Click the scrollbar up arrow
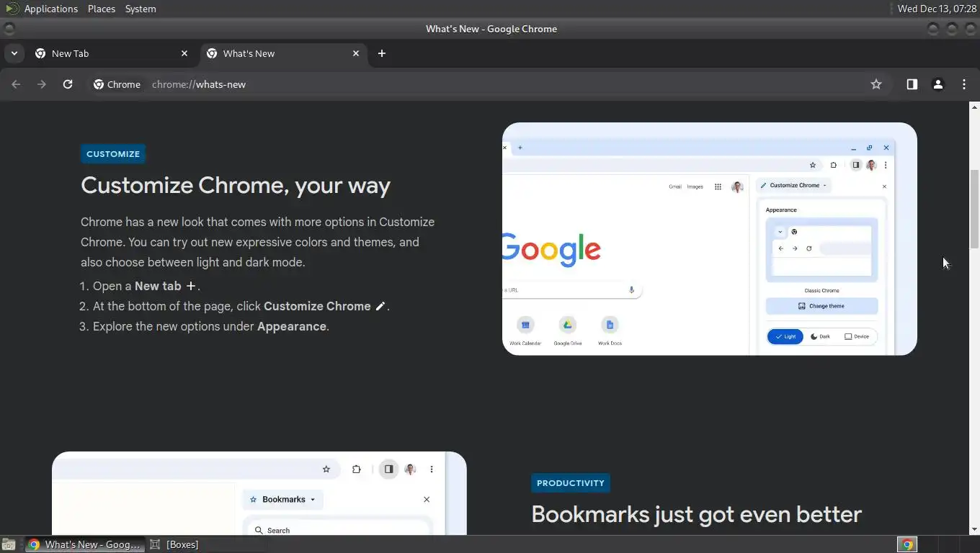This screenshot has height=553, width=980. click(974, 107)
